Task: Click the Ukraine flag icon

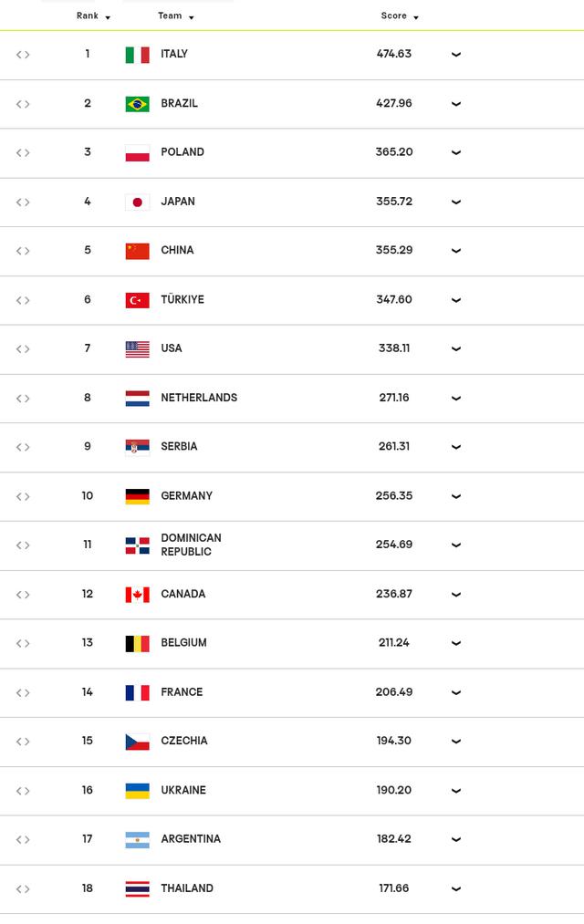Action: [137, 791]
